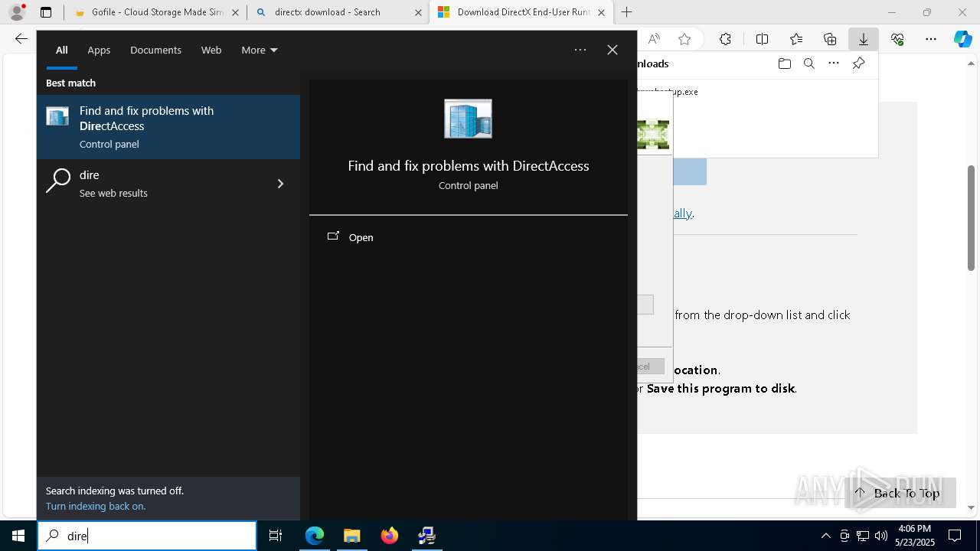Open Collections icon

(x=830, y=39)
